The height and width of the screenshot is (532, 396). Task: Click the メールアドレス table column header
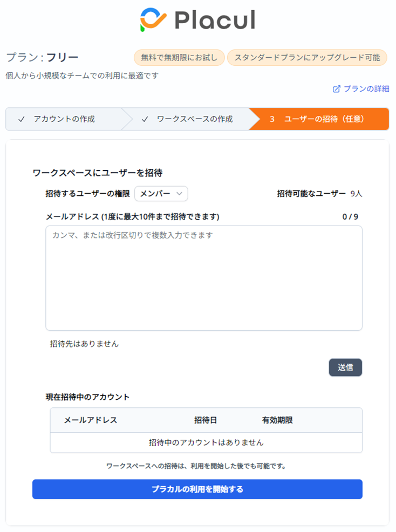coord(91,420)
